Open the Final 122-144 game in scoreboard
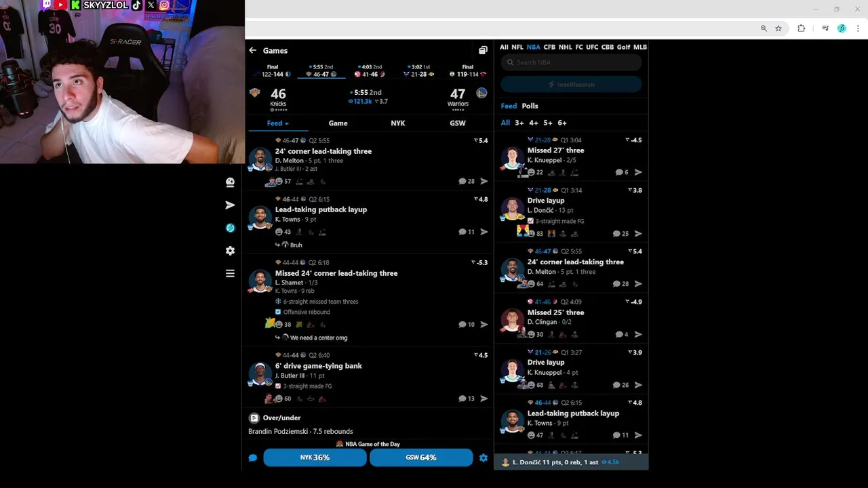Screen dimensions: 868x488 (x=273, y=70)
